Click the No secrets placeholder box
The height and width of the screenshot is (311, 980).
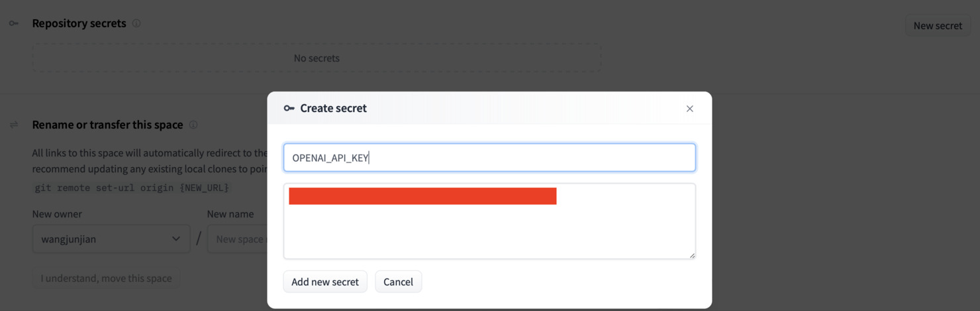coord(317,58)
